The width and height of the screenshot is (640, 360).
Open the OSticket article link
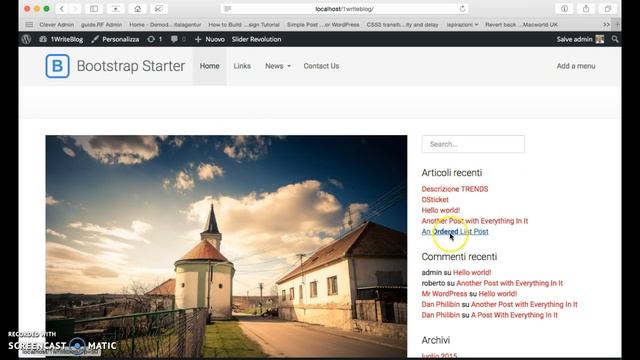pyautogui.click(x=435, y=200)
